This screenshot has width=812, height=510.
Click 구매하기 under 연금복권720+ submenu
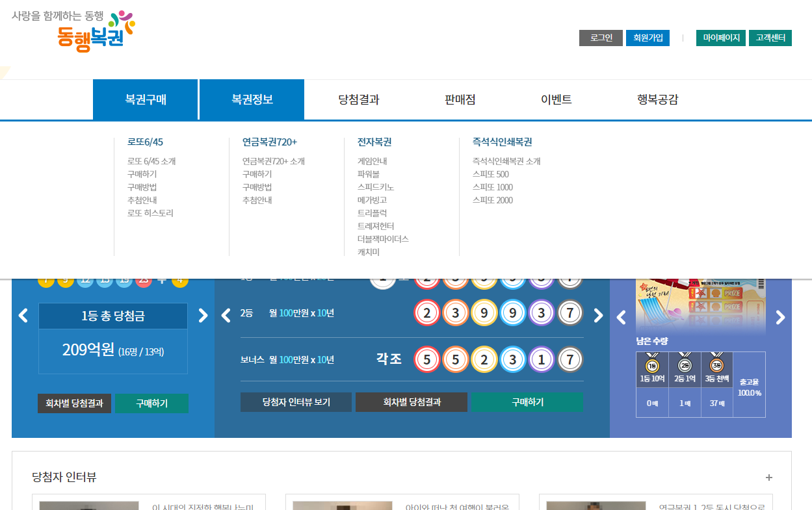click(257, 174)
